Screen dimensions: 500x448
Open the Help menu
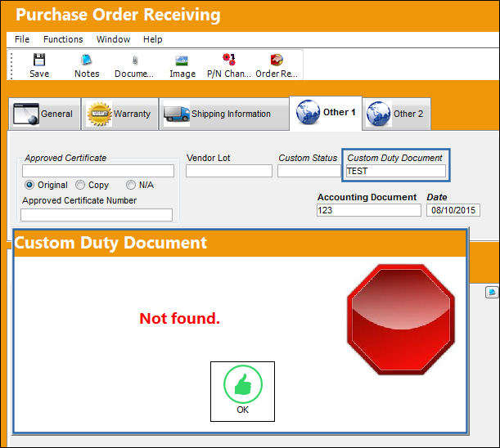tap(153, 39)
